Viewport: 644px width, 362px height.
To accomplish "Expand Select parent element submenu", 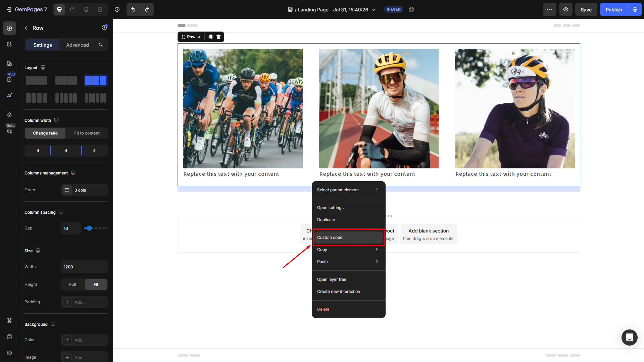I will [x=348, y=190].
